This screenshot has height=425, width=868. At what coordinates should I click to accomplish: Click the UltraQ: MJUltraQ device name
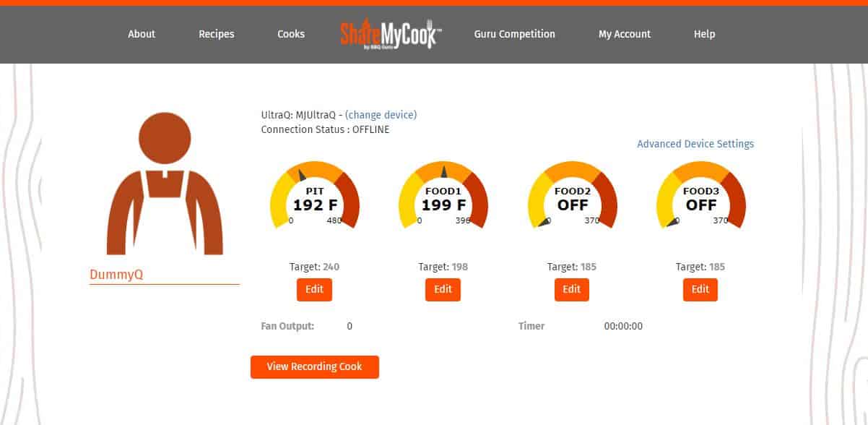[300, 115]
